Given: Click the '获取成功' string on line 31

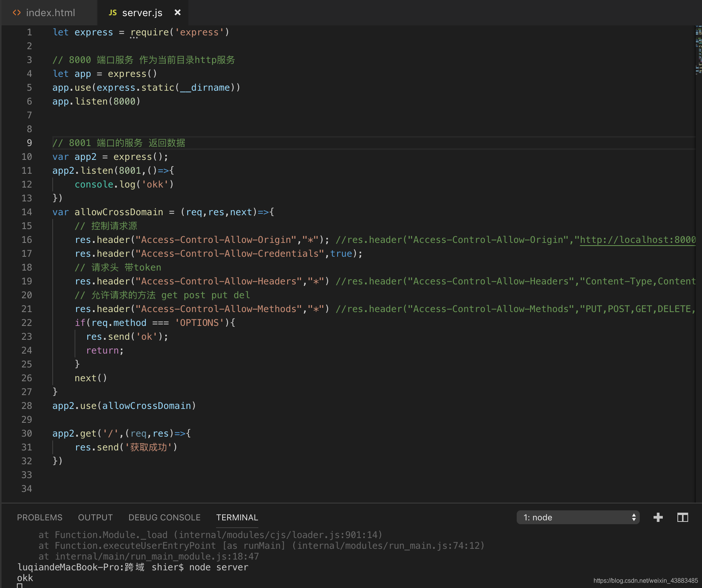Looking at the screenshot, I should point(148,447).
